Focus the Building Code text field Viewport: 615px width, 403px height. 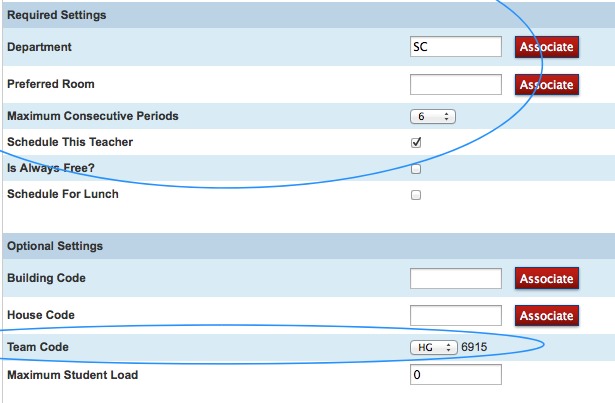455,278
